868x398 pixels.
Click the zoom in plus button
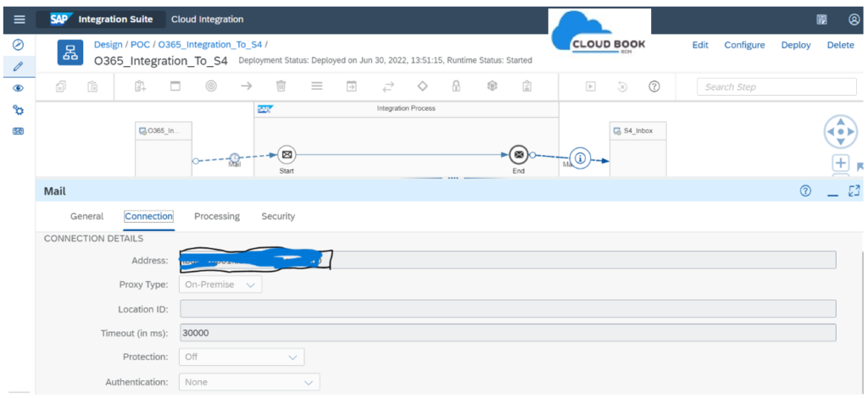tap(841, 163)
